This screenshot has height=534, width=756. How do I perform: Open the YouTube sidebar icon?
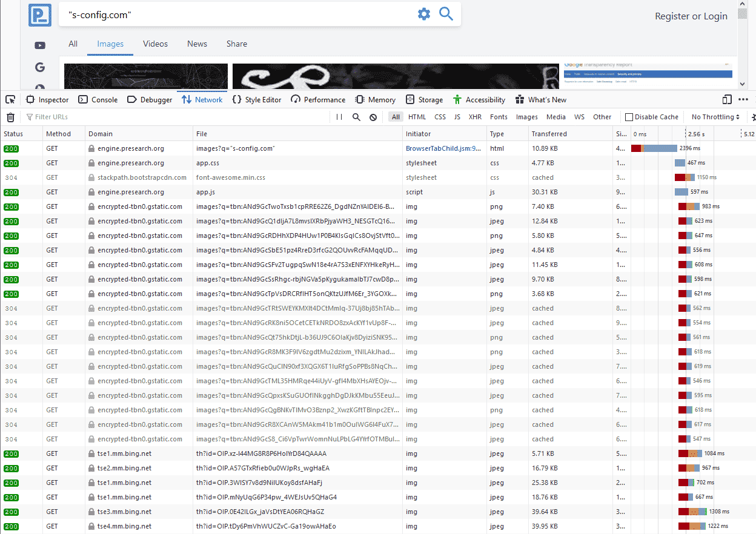[x=40, y=45]
